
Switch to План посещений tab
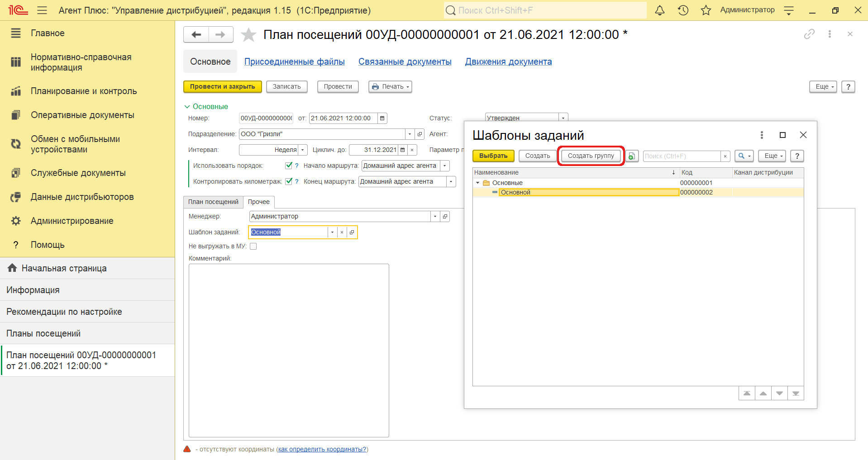pyautogui.click(x=213, y=202)
